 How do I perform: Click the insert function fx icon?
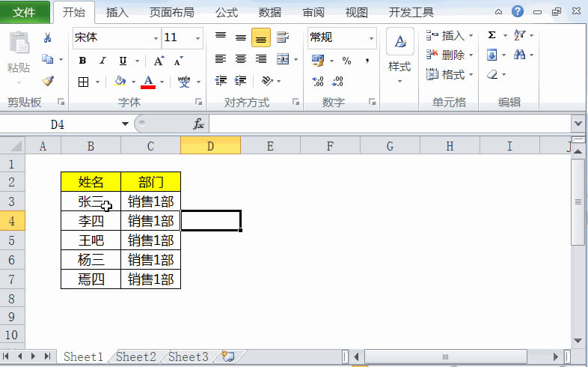[198, 124]
